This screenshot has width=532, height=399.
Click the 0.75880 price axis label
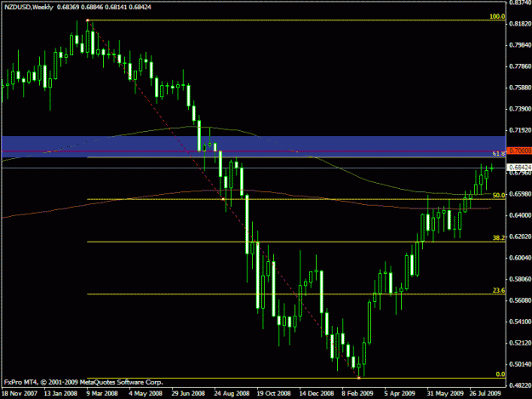point(520,88)
